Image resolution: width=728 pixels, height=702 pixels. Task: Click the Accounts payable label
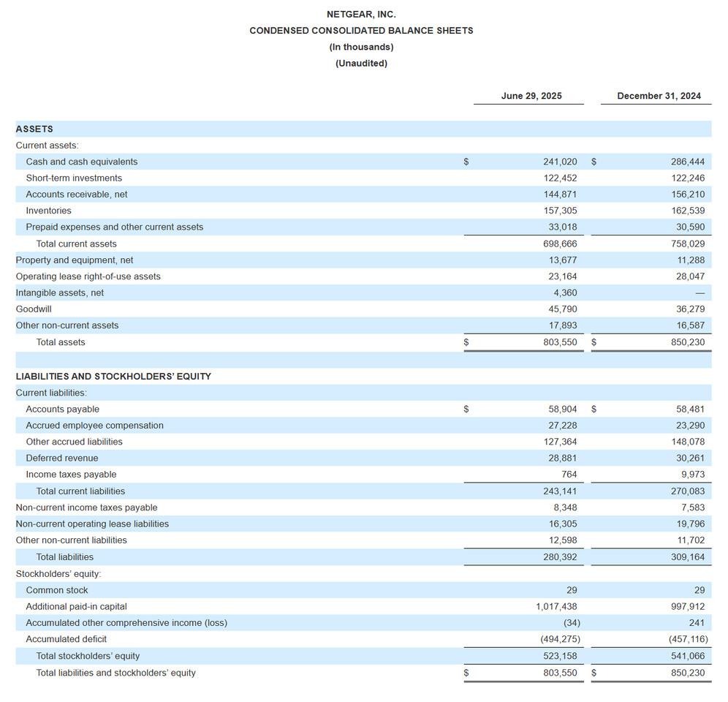click(x=63, y=409)
